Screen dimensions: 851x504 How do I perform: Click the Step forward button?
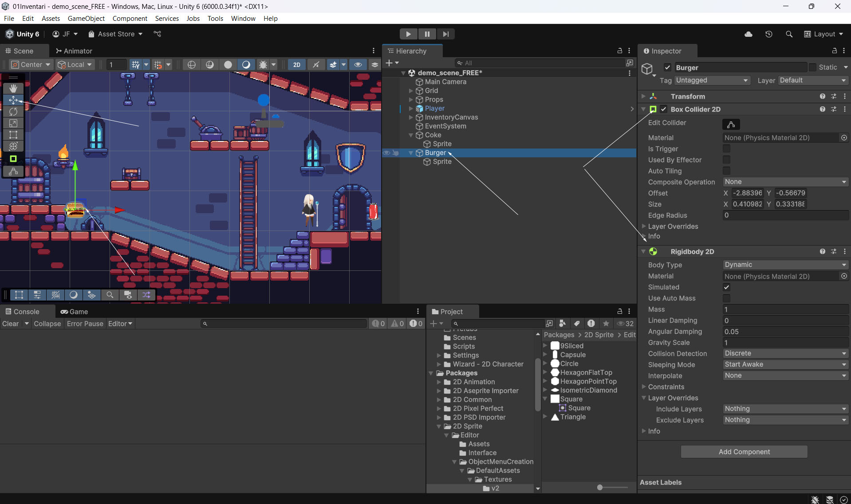[445, 34]
